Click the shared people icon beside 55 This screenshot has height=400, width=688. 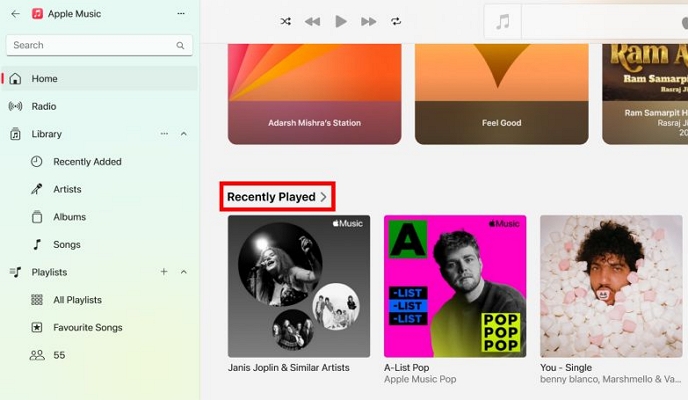(37, 355)
